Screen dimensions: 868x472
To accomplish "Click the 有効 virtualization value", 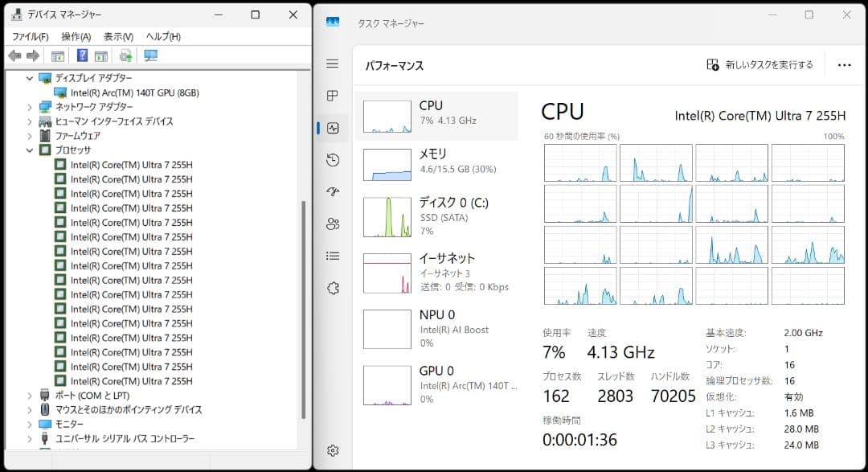I will pyautogui.click(x=793, y=396).
